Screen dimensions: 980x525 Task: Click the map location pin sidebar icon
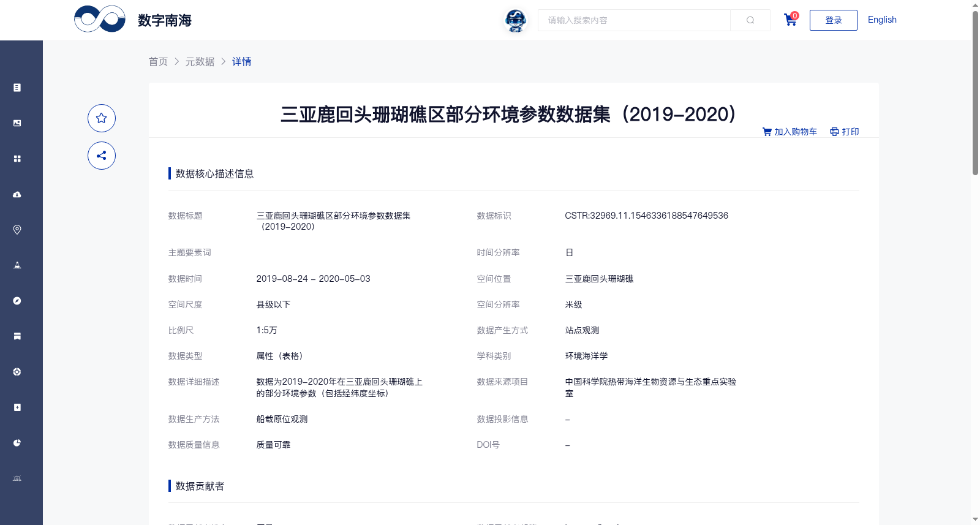[17, 230]
